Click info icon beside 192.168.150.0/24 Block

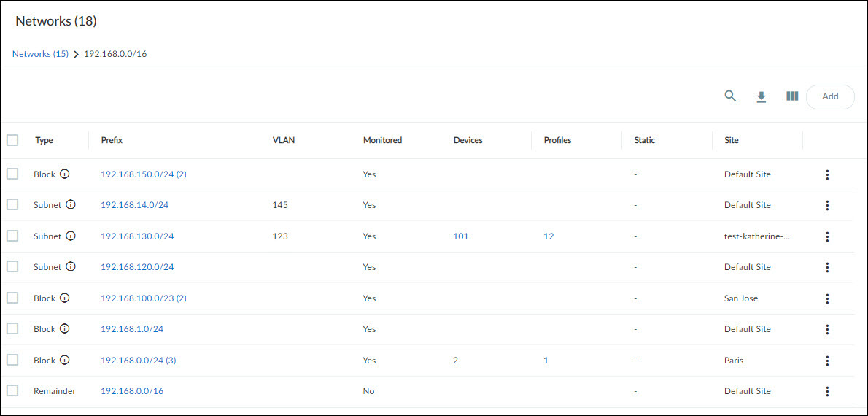[65, 174]
